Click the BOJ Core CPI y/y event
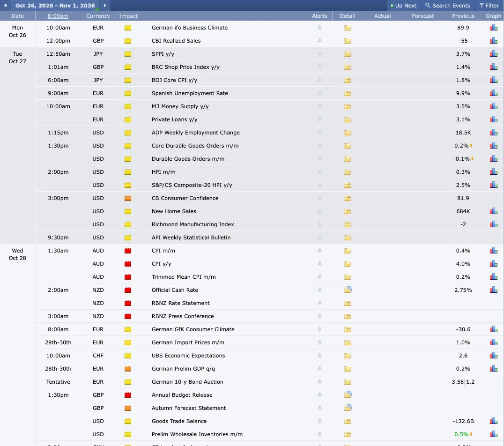Image resolution: width=504 pixels, height=446 pixels. (175, 80)
